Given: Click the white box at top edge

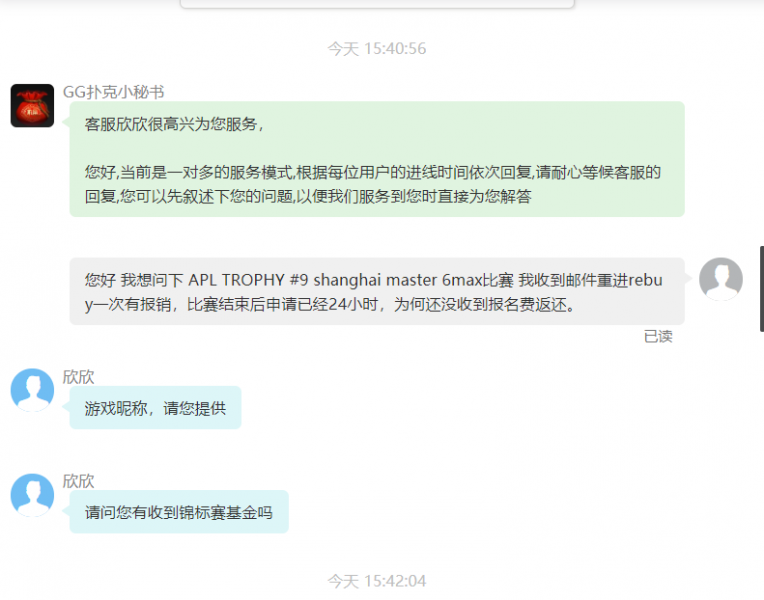Looking at the screenshot, I should coord(377,4).
